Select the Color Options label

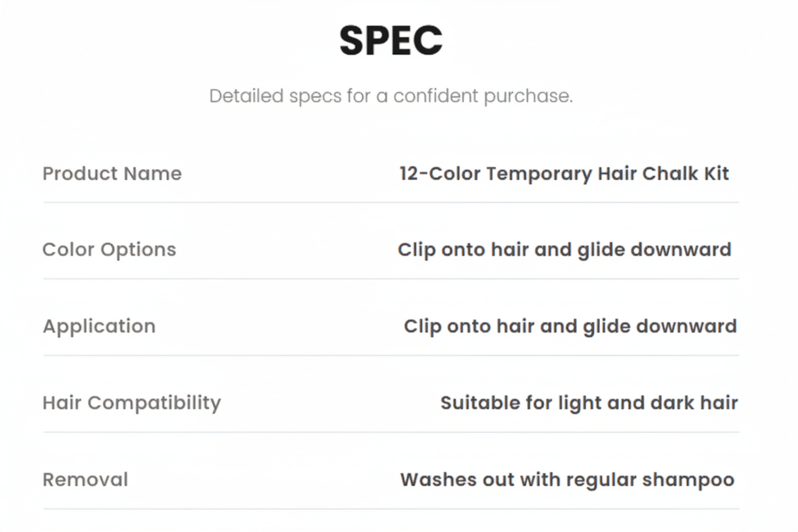point(109,250)
